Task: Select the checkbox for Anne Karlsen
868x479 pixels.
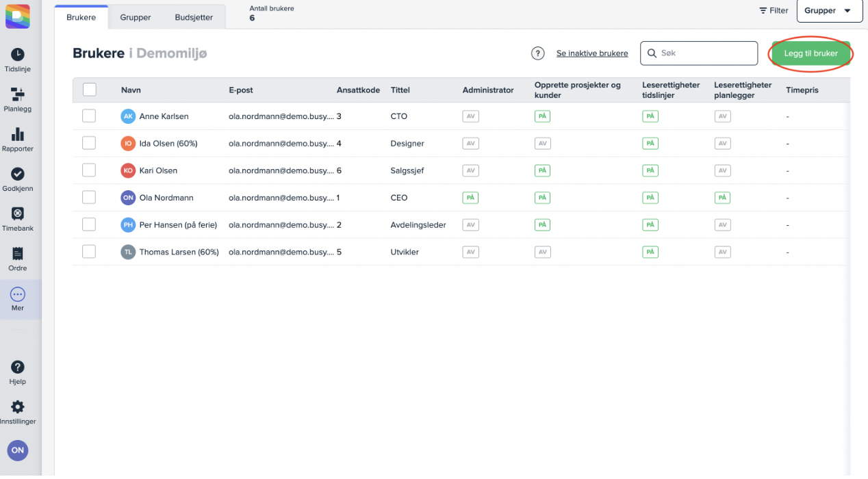Action: click(x=89, y=116)
